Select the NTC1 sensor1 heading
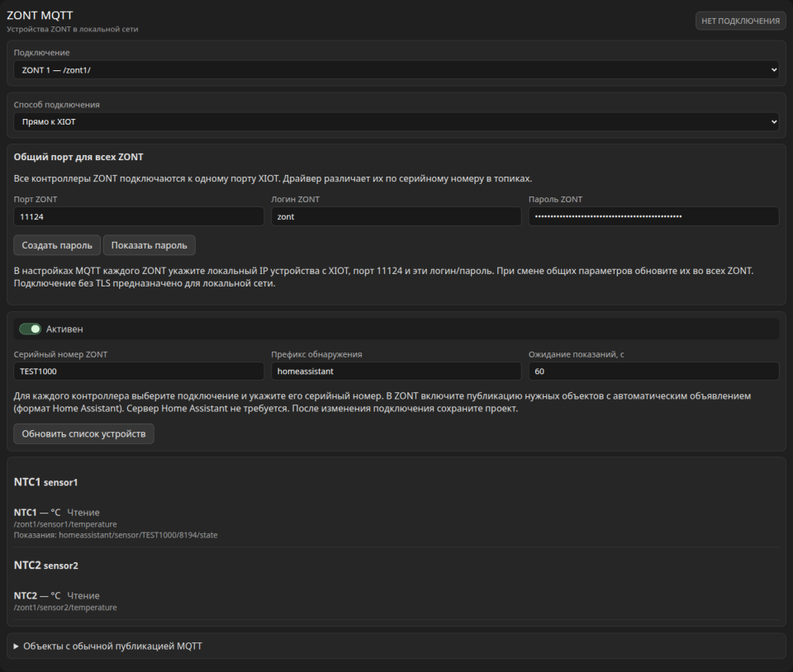The height and width of the screenshot is (672, 793). (46, 482)
